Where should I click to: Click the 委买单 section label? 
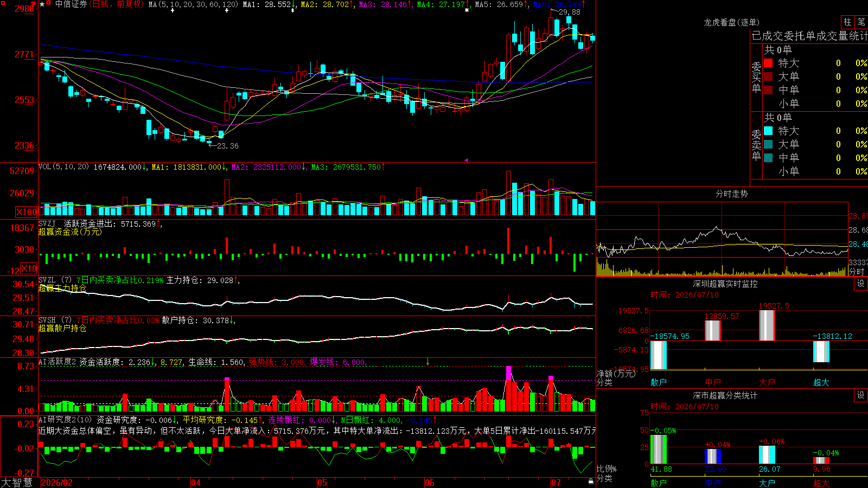click(756, 77)
